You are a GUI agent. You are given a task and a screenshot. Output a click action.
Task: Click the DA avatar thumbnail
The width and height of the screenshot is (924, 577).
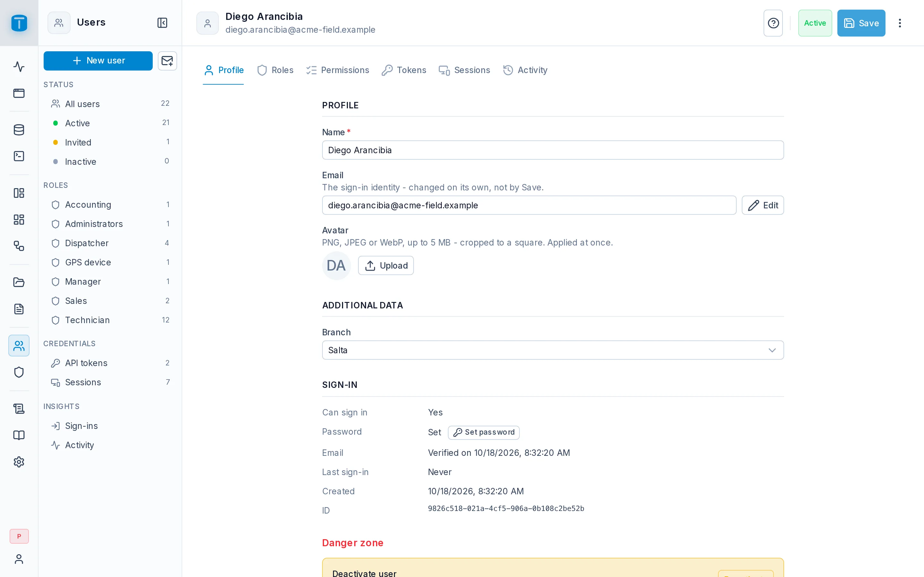(336, 266)
